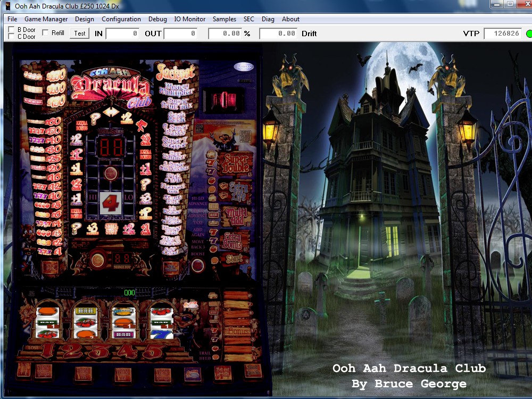532x399 pixels.
Task: Click the round button beside the nudge display
Action: pos(98,260)
